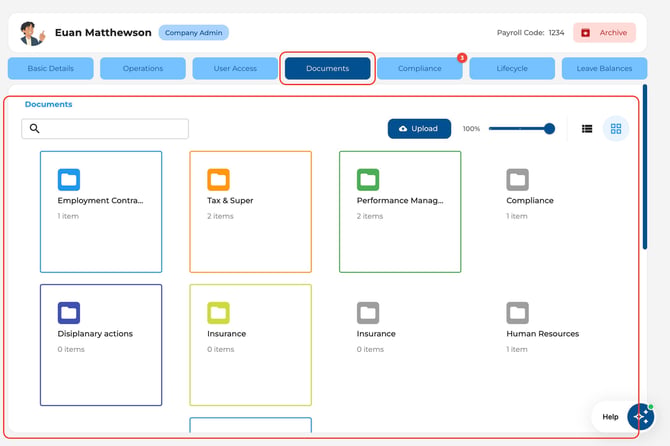Open the Employment Contracts blue folder
Viewport: 670px width, 446px height.
(101, 211)
